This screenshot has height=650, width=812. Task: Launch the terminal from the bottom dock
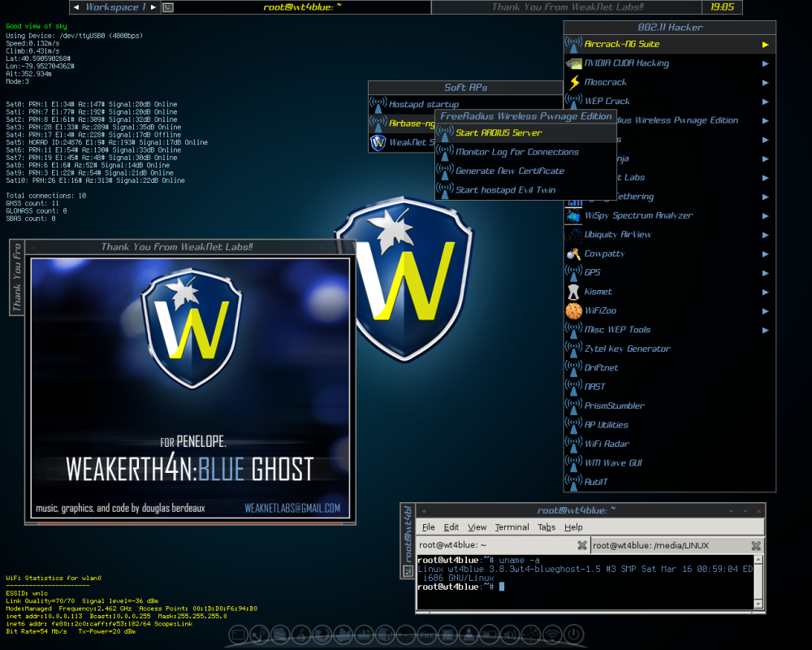pos(238,635)
